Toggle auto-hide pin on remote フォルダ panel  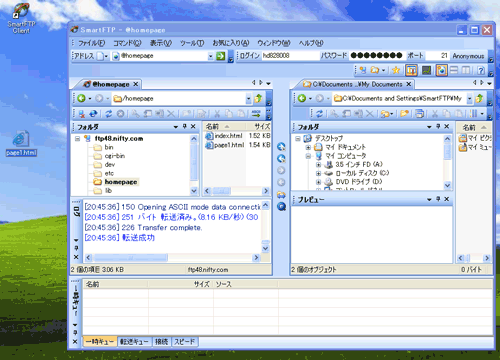pos(185,127)
